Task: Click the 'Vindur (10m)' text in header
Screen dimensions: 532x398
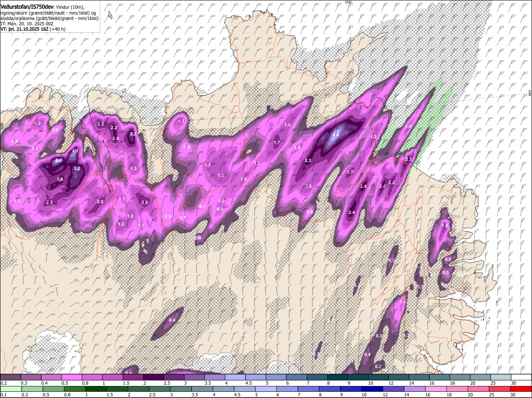Action: click(x=70, y=7)
